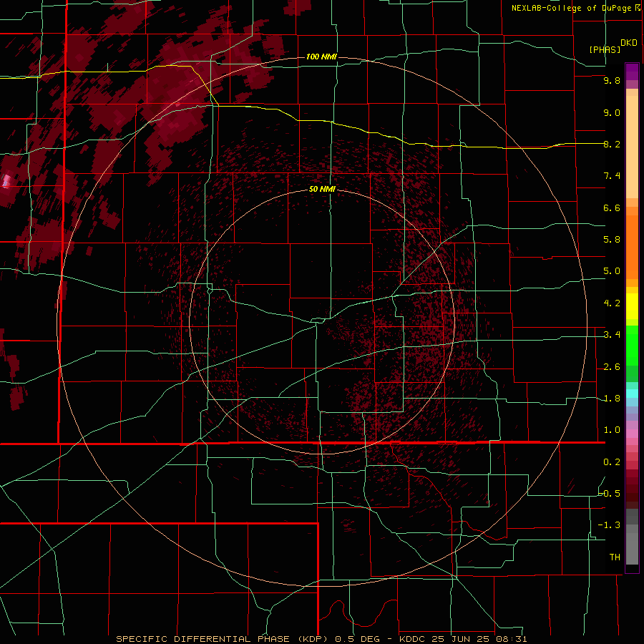Viewport: 644px width, 644px height.
Task: Click the -1.3 value on the scale
Action: (610, 525)
